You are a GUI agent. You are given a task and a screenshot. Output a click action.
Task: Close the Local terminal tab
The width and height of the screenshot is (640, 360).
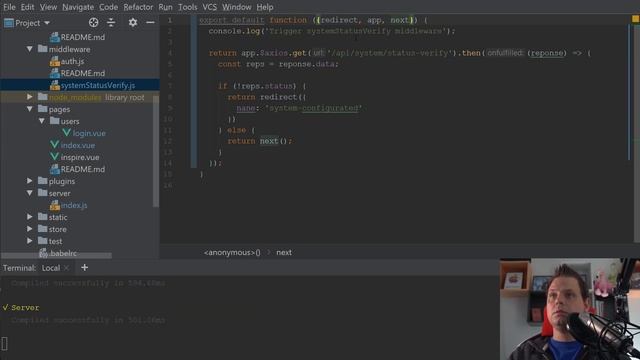coord(67,268)
